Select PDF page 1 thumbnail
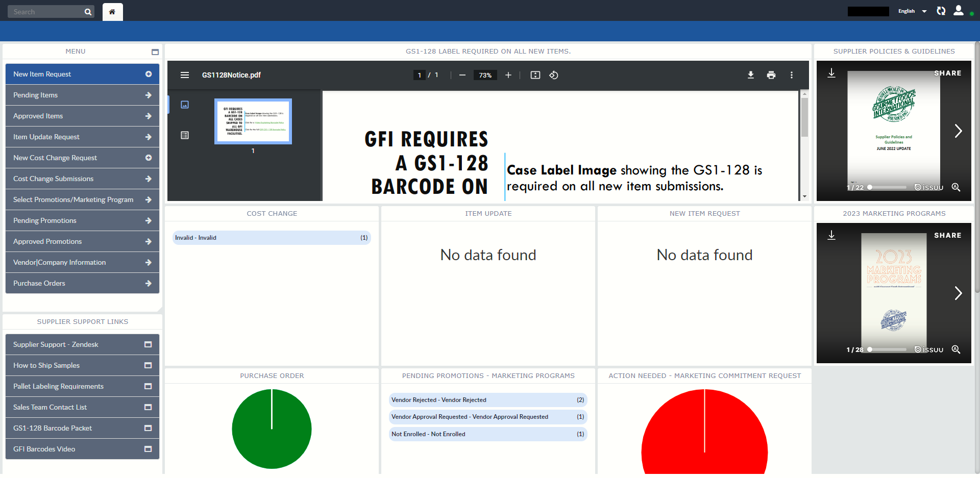 (x=253, y=121)
